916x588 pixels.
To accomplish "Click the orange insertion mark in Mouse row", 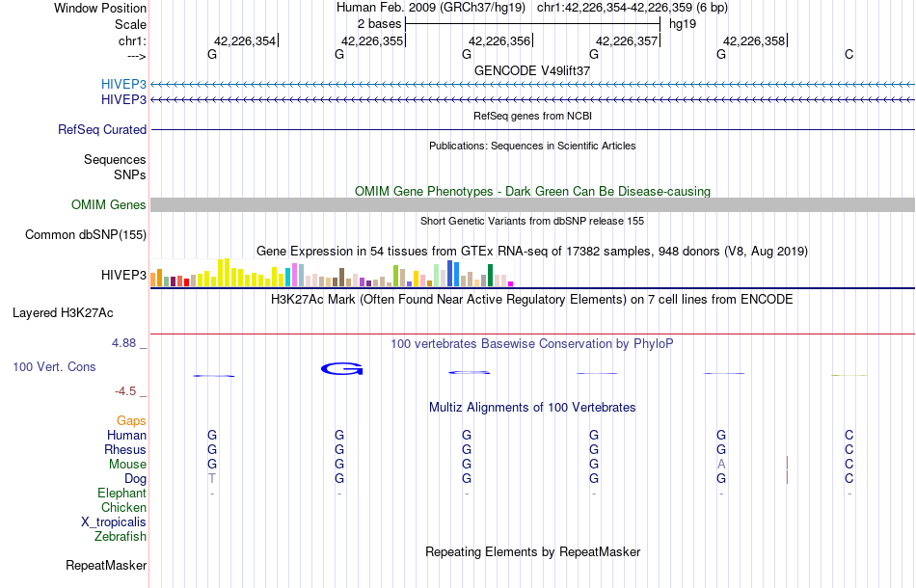I will pyautogui.click(x=787, y=465).
